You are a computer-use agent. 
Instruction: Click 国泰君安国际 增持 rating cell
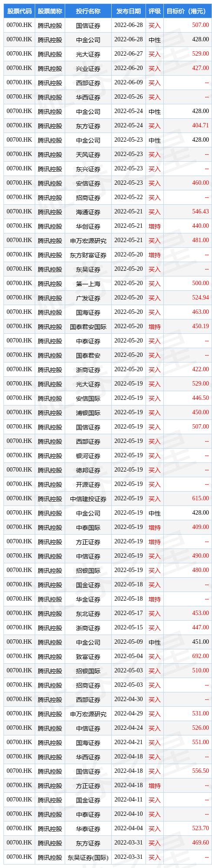click(154, 326)
